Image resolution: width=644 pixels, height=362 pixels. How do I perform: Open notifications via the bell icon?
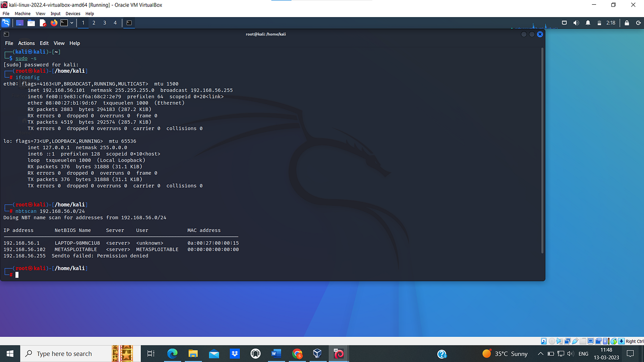[x=587, y=22]
